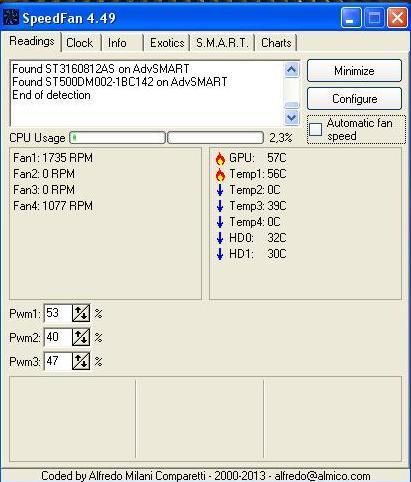The width and height of the screenshot is (411, 482).
Task: Click the Minimize button
Action: click(x=354, y=71)
